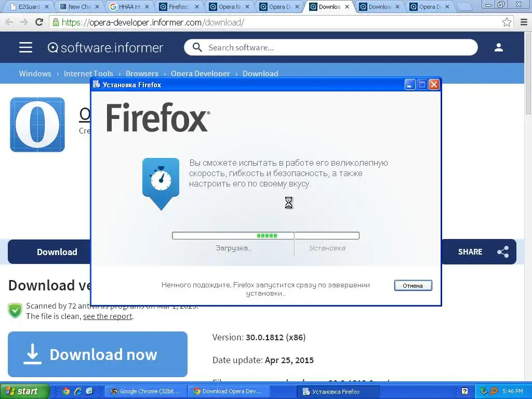532x399 pixels.
Task: Click the Download breadcrumb
Action: coord(260,73)
